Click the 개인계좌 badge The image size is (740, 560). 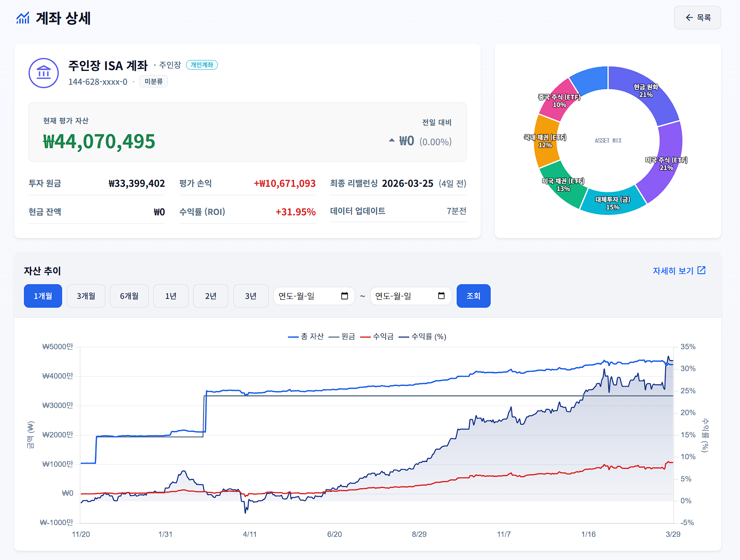tap(202, 65)
